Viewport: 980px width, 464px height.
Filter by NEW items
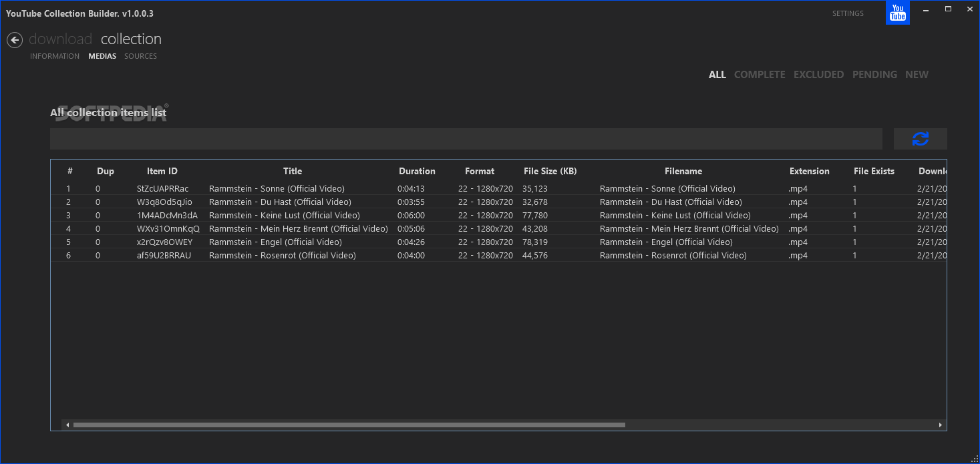coord(917,75)
